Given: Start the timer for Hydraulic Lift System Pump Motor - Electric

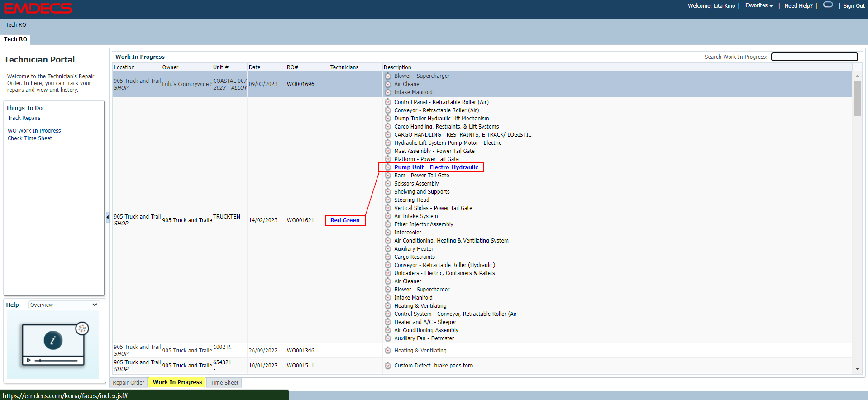Looking at the screenshot, I should (x=388, y=143).
